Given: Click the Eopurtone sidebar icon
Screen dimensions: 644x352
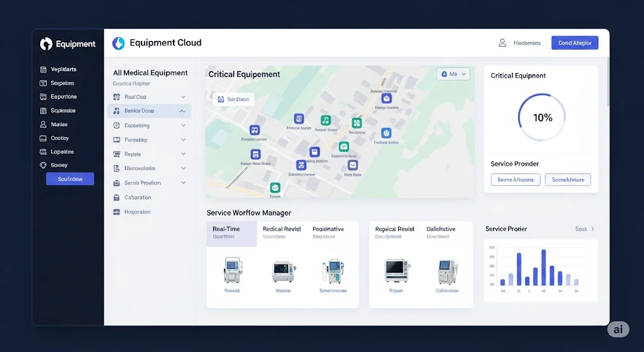Looking at the screenshot, I should (43, 96).
